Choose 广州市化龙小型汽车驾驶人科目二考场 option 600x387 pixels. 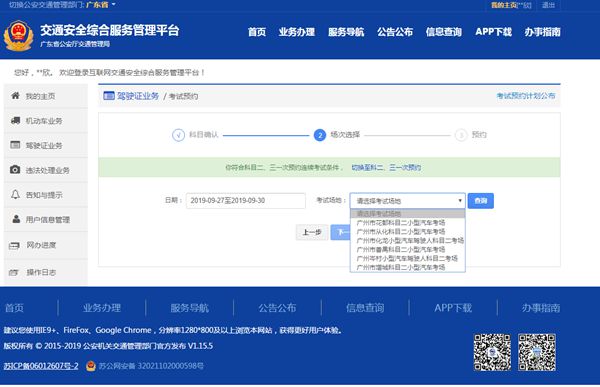(408, 240)
